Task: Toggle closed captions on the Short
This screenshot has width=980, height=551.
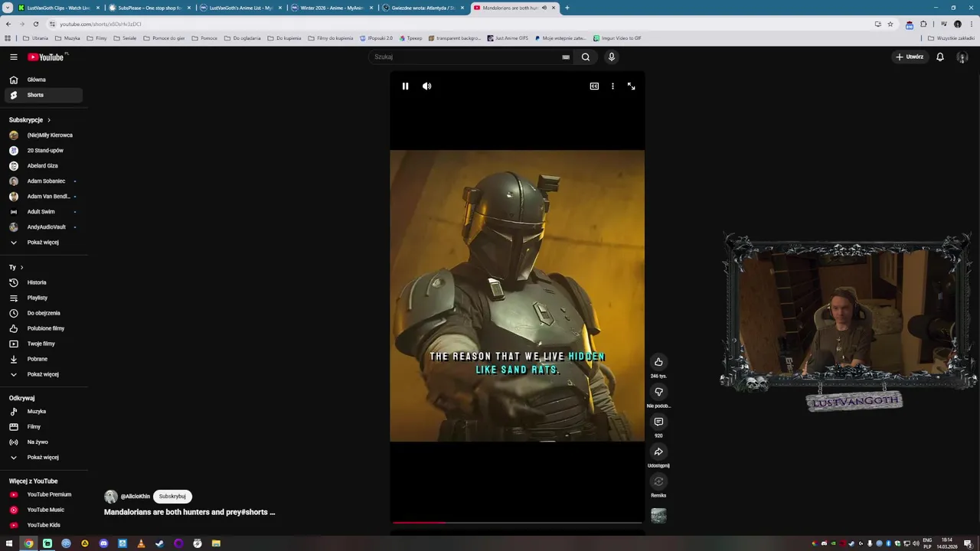Action: (x=594, y=86)
